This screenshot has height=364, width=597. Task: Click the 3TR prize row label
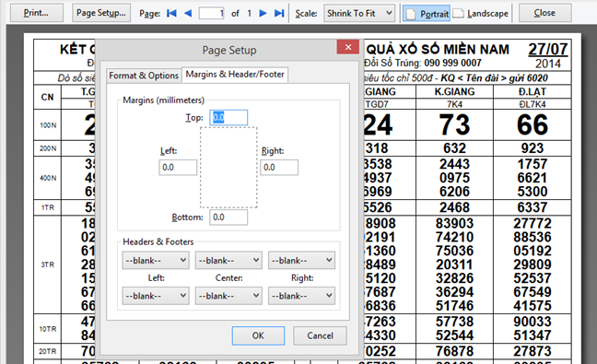48,264
